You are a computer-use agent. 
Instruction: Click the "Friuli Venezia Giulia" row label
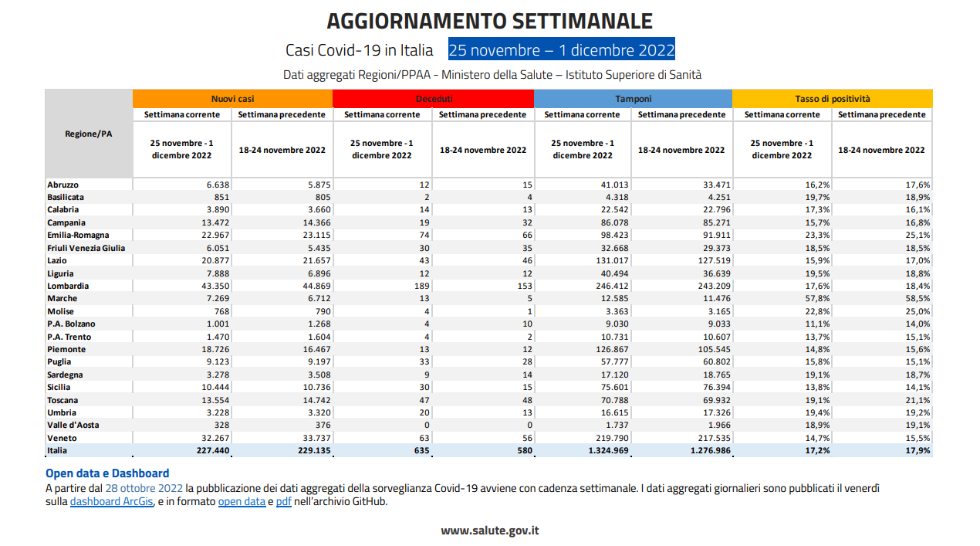pyautogui.click(x=86, y=248)
